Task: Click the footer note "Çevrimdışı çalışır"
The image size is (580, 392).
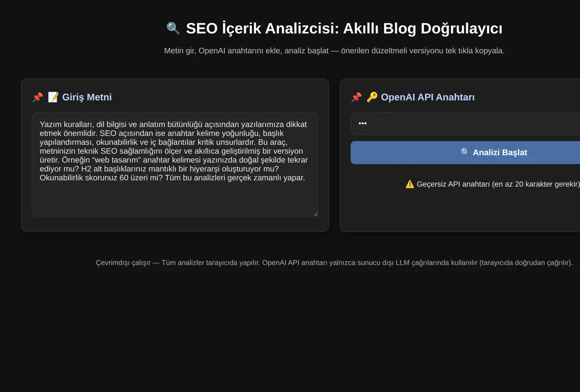Action: (x=334, y=263)
